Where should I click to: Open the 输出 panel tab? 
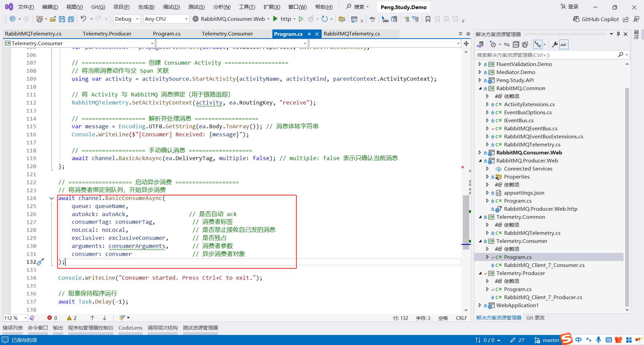tap(58, 328)
